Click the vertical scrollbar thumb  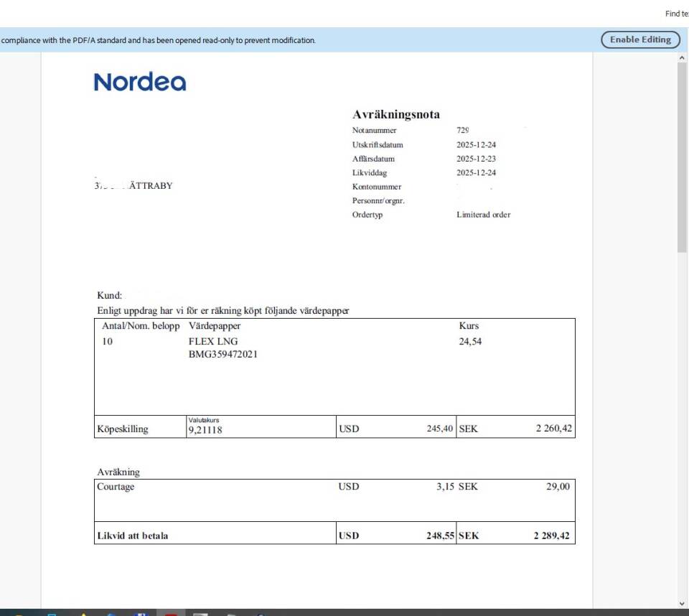(682, 158)
